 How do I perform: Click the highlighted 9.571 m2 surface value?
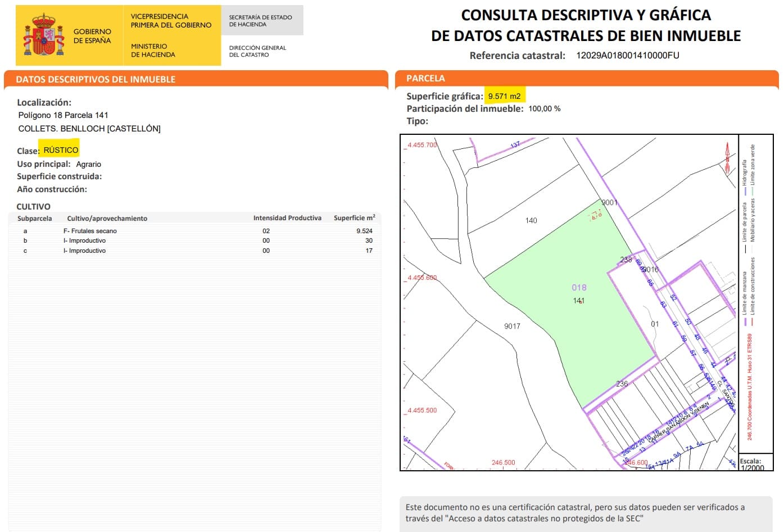504,96
